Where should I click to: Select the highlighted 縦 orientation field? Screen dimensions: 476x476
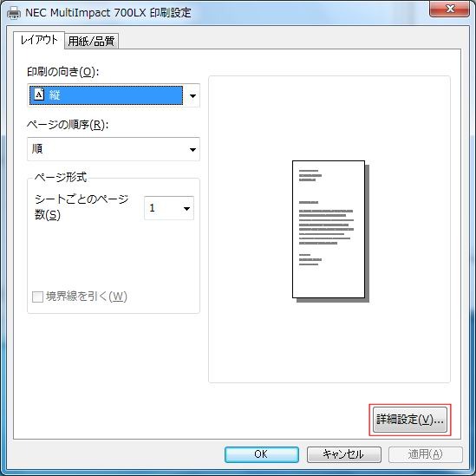coord(107,95)
